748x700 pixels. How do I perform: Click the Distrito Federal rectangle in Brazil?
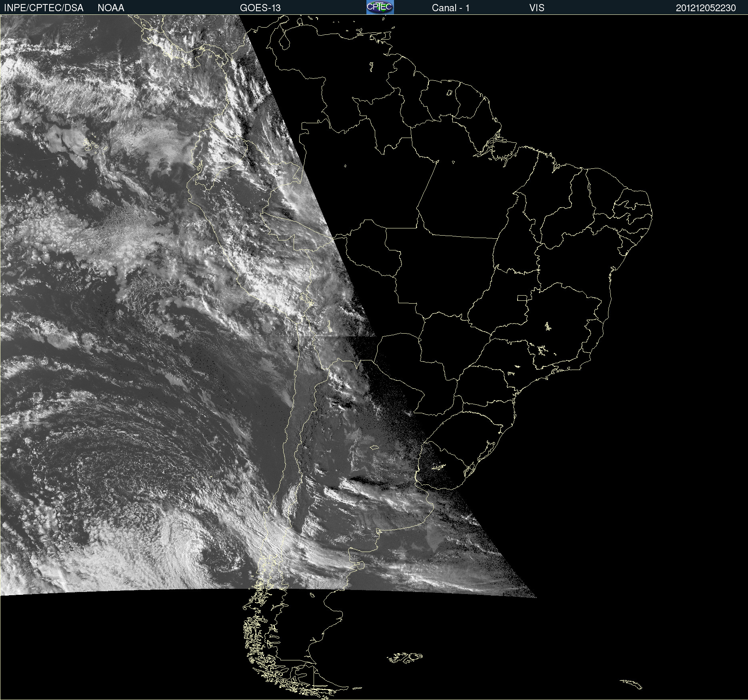[x=522, y=298]
